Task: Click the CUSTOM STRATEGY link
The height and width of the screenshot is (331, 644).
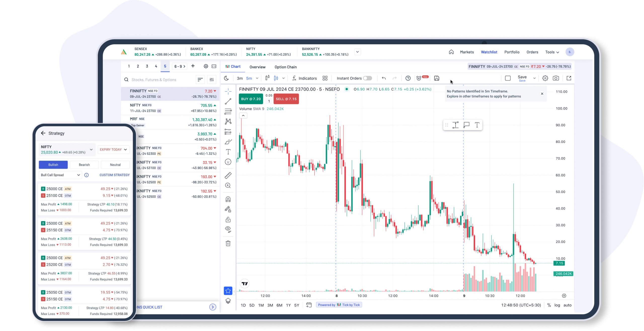Action: click(x=114, y=175)
